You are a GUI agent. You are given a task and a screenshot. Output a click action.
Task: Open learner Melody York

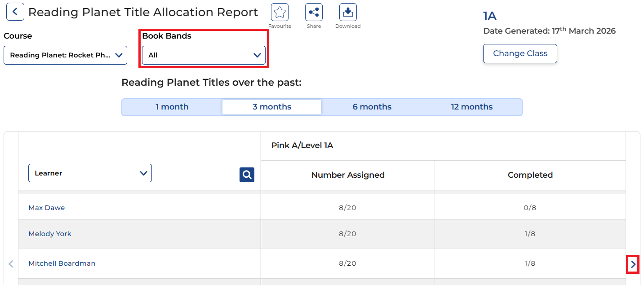(50, 234)
